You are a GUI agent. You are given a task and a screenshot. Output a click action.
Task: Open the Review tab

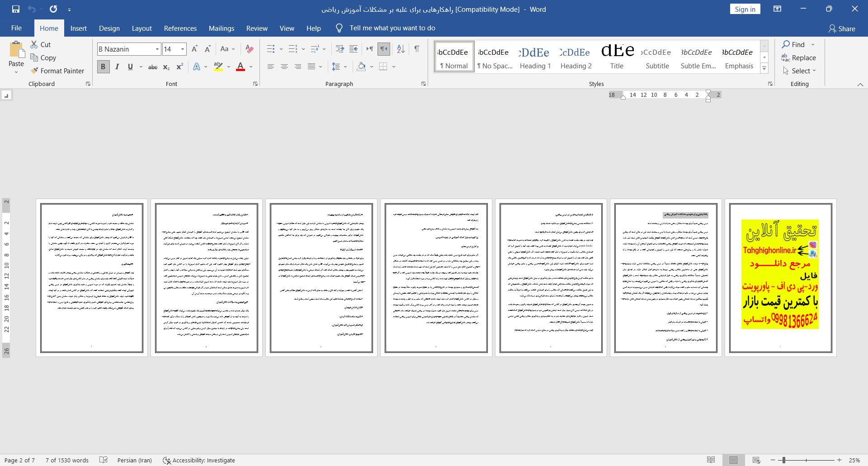click(x=257, y=28)
